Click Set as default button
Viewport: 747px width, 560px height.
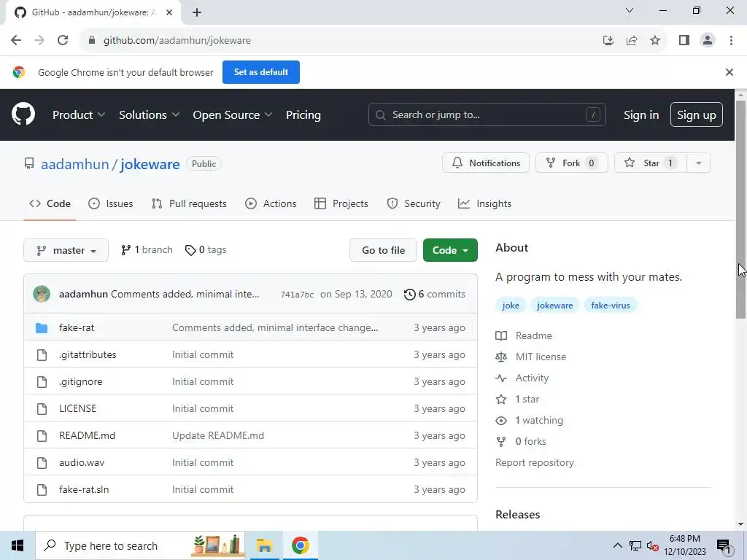tap(261, 72)
